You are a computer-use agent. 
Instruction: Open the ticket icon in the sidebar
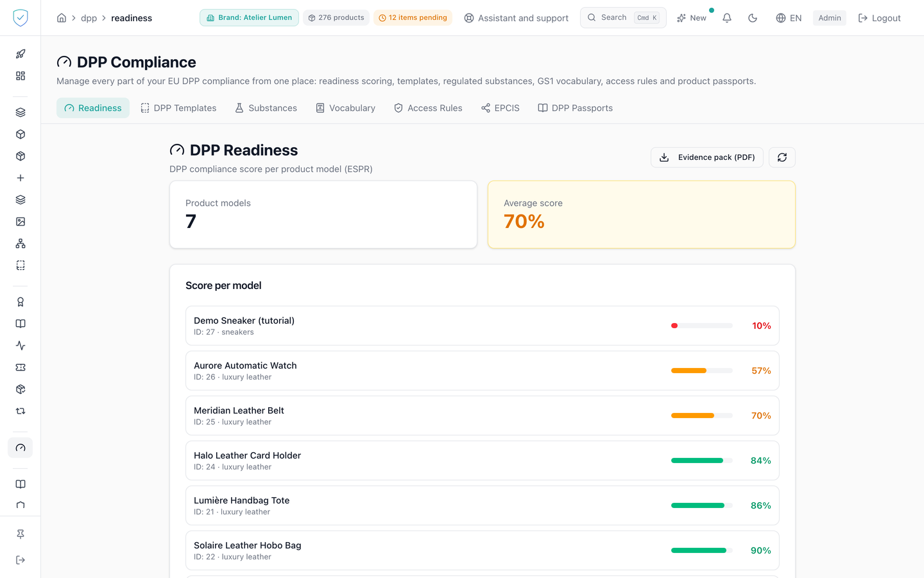pyautogui.click(x=21, y=367)
